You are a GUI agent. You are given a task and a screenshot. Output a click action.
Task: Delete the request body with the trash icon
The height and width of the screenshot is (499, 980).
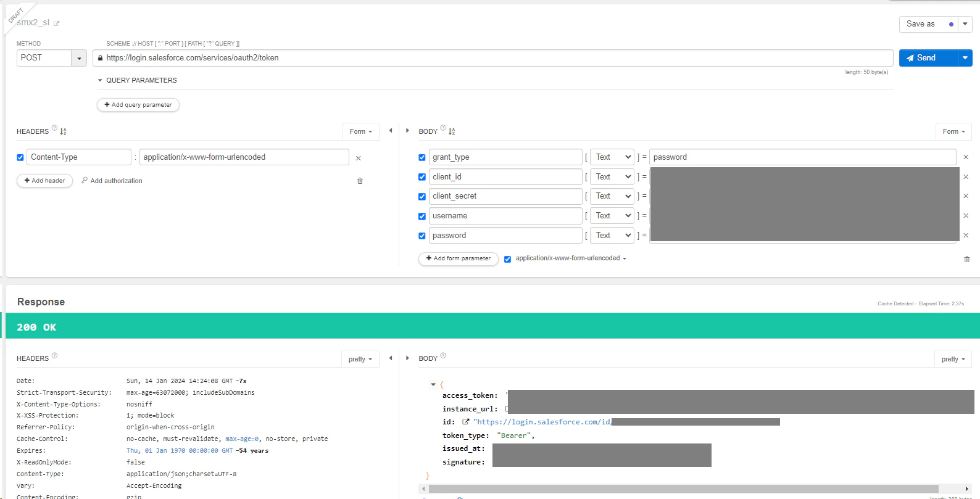(967, 259)
